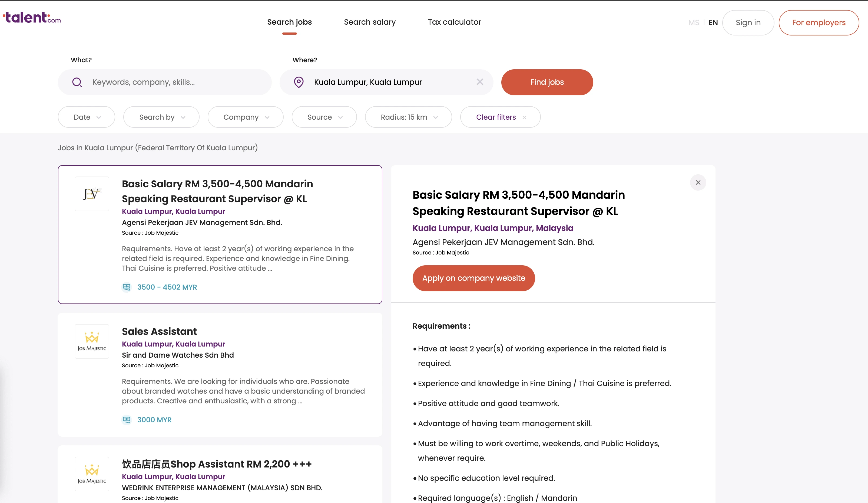Expand the Company filter dropdown
868x503 pixels.
(x=246, y=117)
